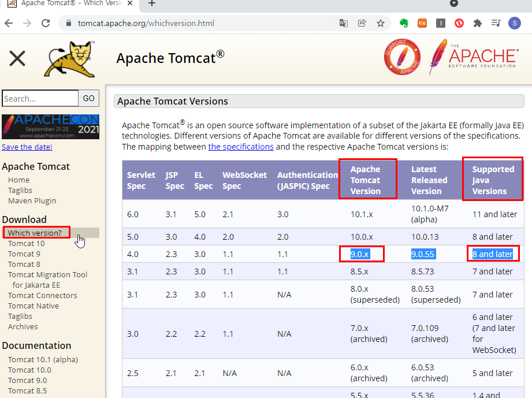
Task: Open the Home sidebar link
Action: (18, 180)
